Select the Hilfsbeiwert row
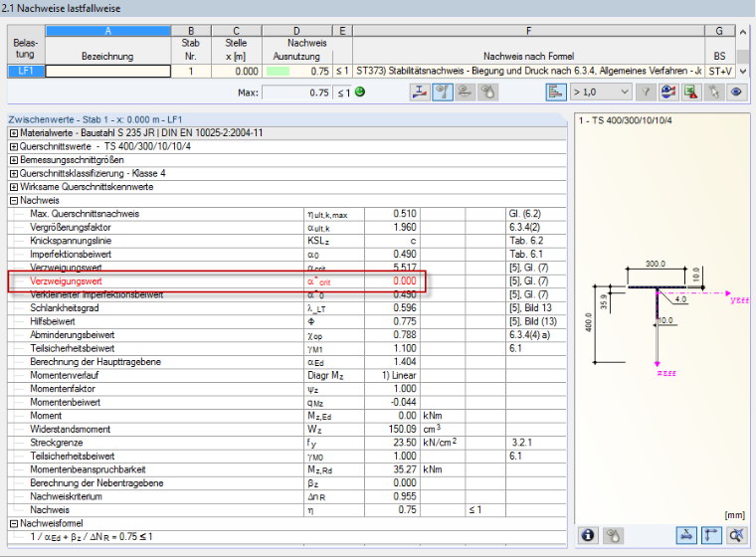Viewport: 756px width, 557px height. pos(286,321)
